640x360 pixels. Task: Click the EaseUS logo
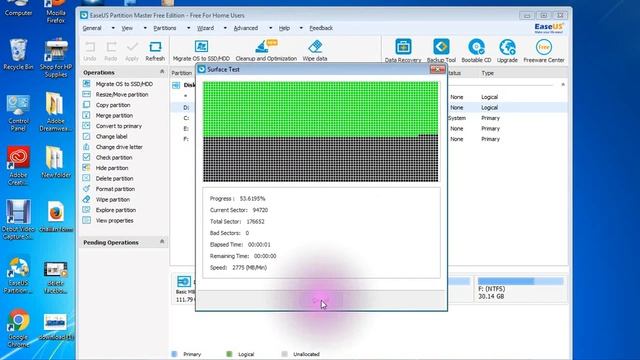pyautogui.click(x=549, y=28)
